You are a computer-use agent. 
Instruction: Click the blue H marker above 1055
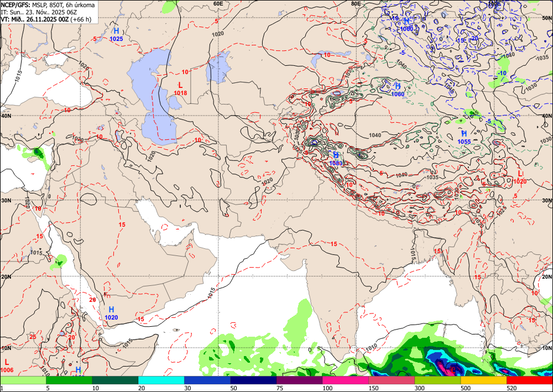coord(464,134)
